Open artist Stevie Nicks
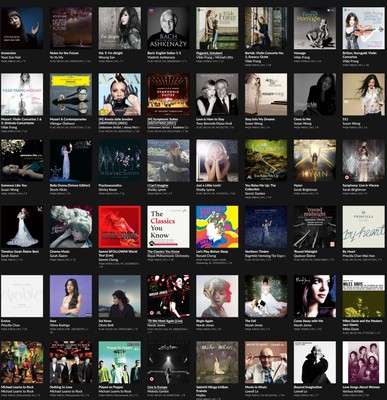 [58, 190]
